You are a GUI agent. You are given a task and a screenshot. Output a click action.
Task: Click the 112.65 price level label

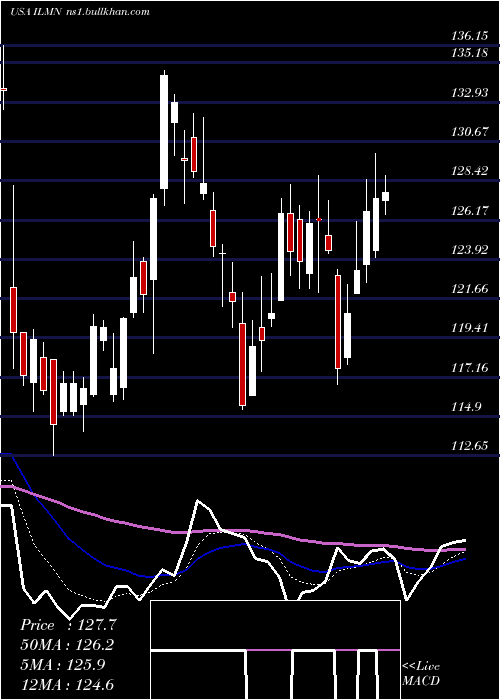pos(470,446)
